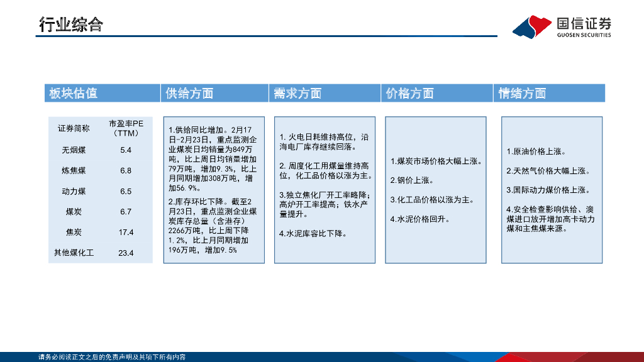Click the 煤炭市场价格大幅上涨 item
644x362 pixels.
pyautogui.click(x=436, y=162)
